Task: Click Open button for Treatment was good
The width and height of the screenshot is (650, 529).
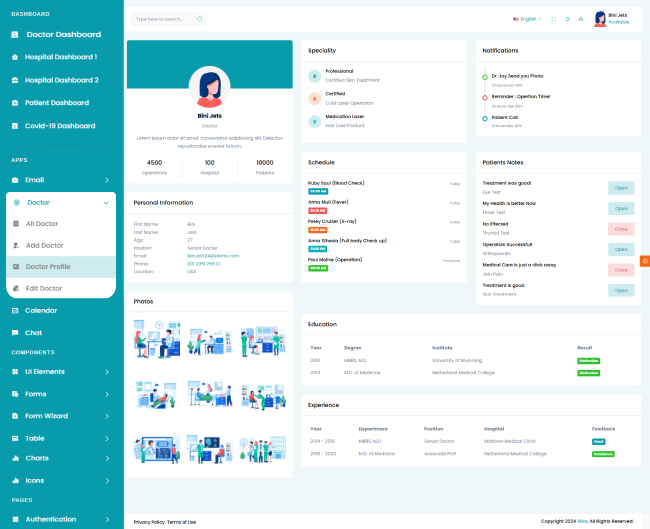Action: click(620, 188)
